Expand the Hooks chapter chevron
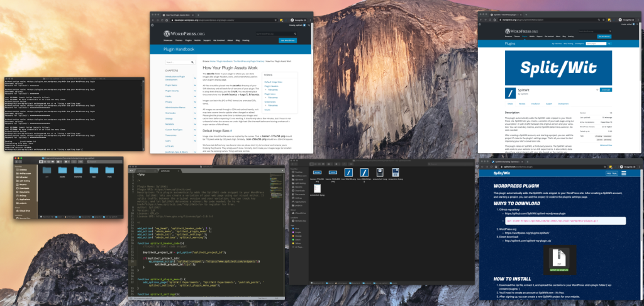Image resolution: width=644 pixels, height=306 pixels. coord(195,96)
